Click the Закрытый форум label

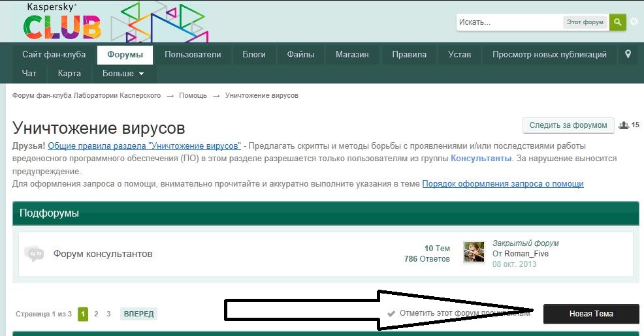click(525, 243)
